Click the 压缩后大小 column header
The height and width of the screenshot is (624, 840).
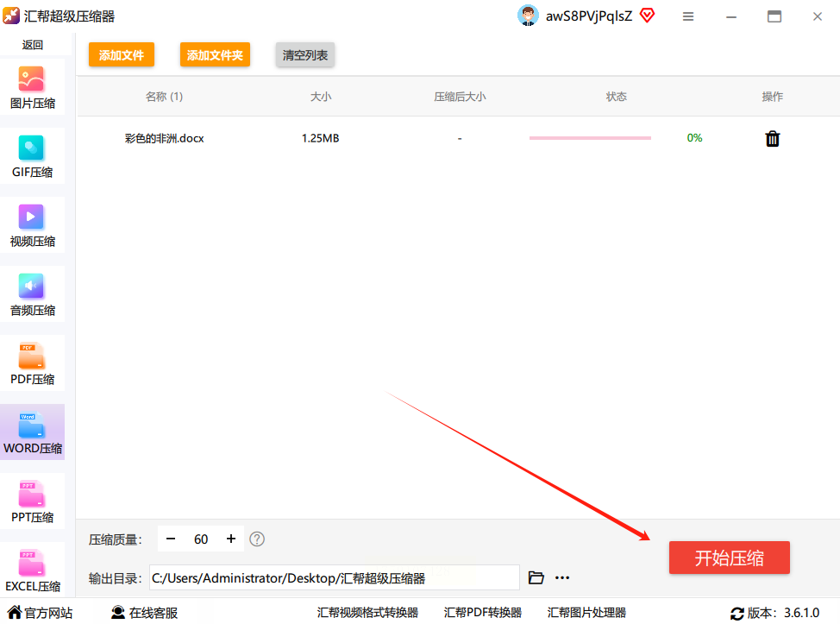(460, 97)
